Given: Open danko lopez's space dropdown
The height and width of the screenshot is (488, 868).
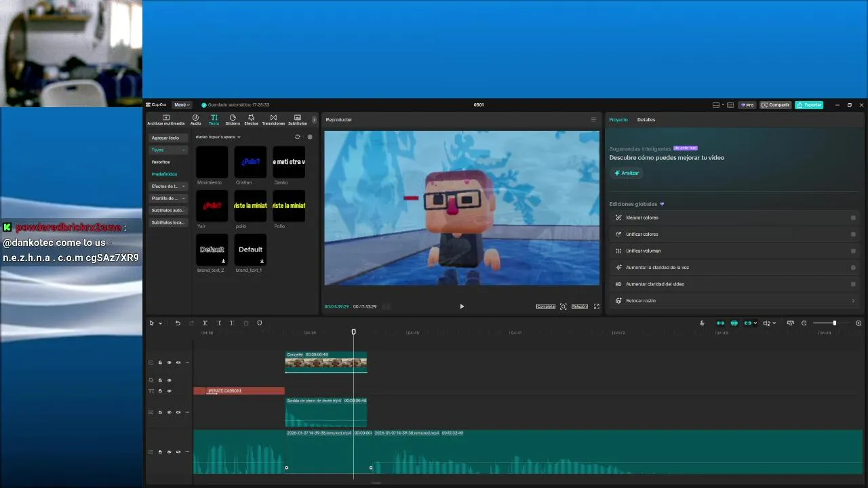Looking at the screenshot, I should point(218,137).
